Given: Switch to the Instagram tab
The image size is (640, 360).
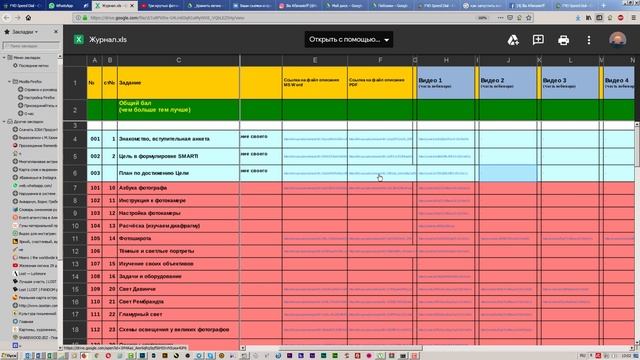Looking at the screenshot, I should coord(298,6).
